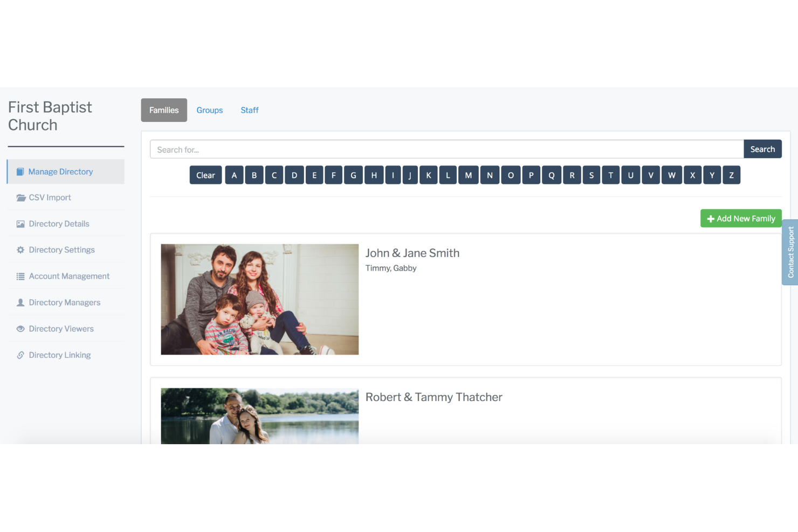Filter families by letter P
The width and height of the screenshot is (798, 532).
pos(531,175)
